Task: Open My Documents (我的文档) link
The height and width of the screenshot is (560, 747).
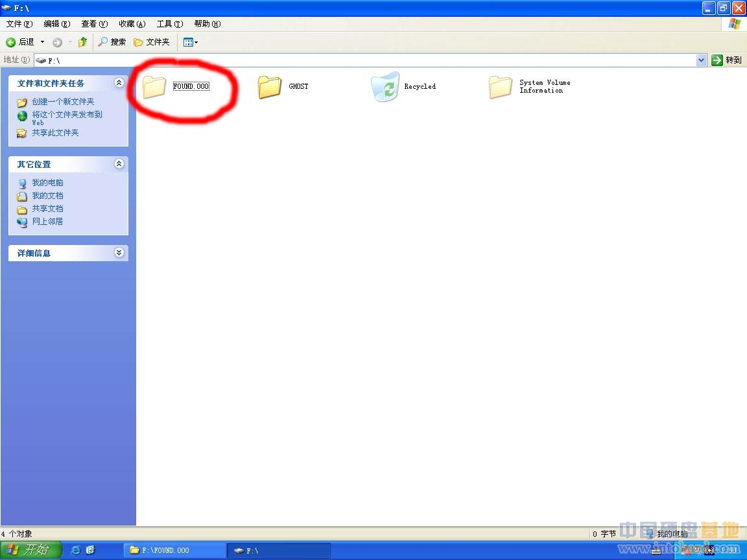Action: pyautogui.click(x=47, y=195)
